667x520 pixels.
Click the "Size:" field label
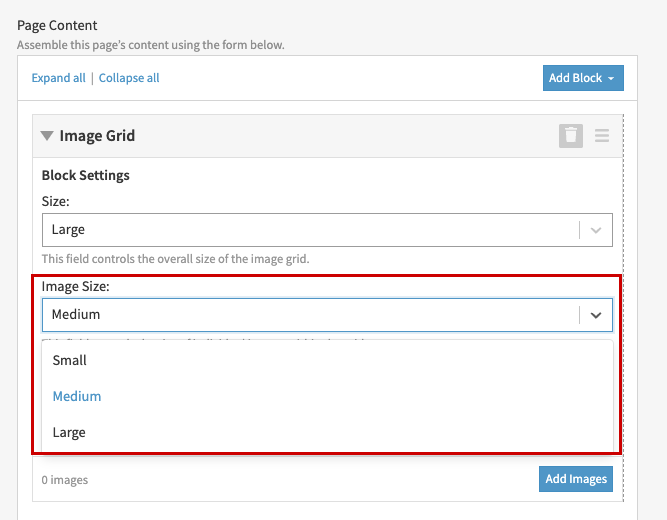pyautogui.click(x=55, y=201)
